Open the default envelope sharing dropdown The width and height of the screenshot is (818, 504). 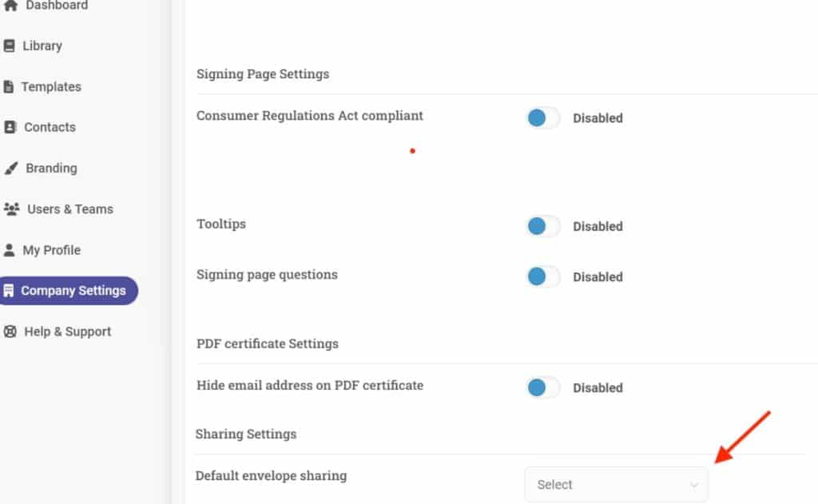pos(615,484)
